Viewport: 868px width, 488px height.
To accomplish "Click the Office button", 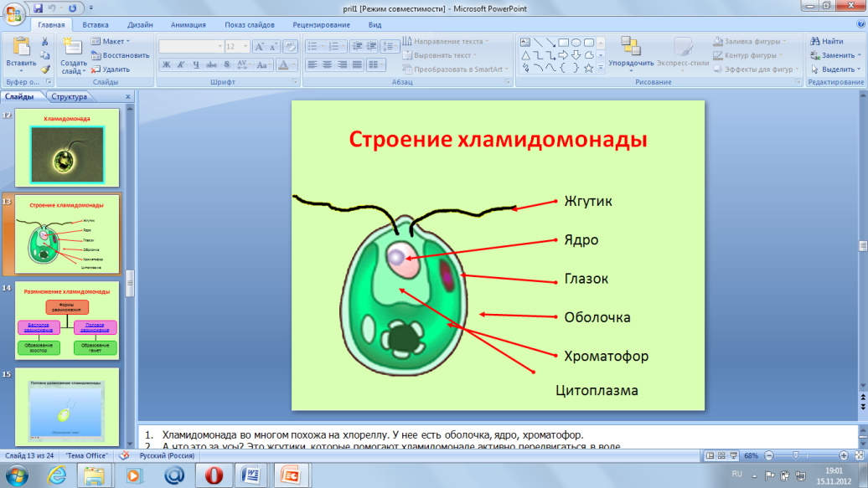I will (14, 14).
